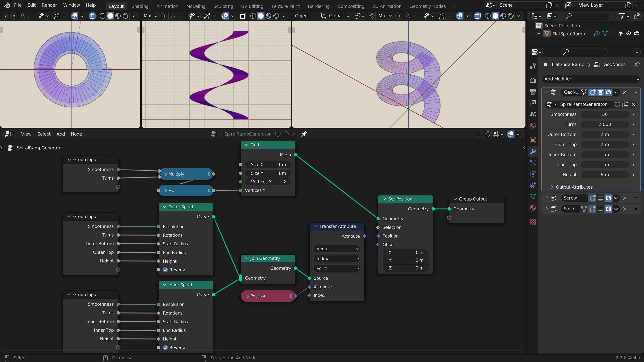Toggle viewport display for GeoNodes modifier
Viewport: 644px width, 362px height.
tap(601, 93)
